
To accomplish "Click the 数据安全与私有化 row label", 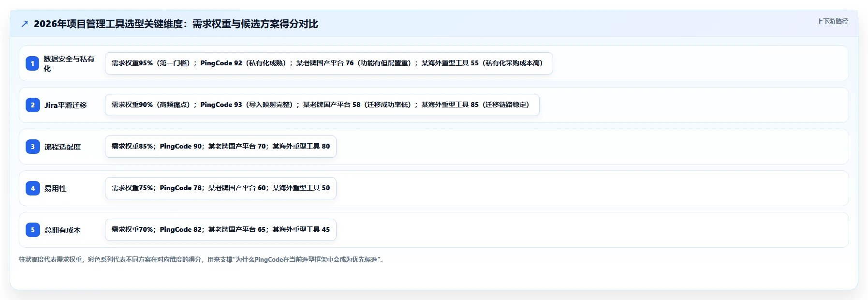I will click(x=69, y=63).
